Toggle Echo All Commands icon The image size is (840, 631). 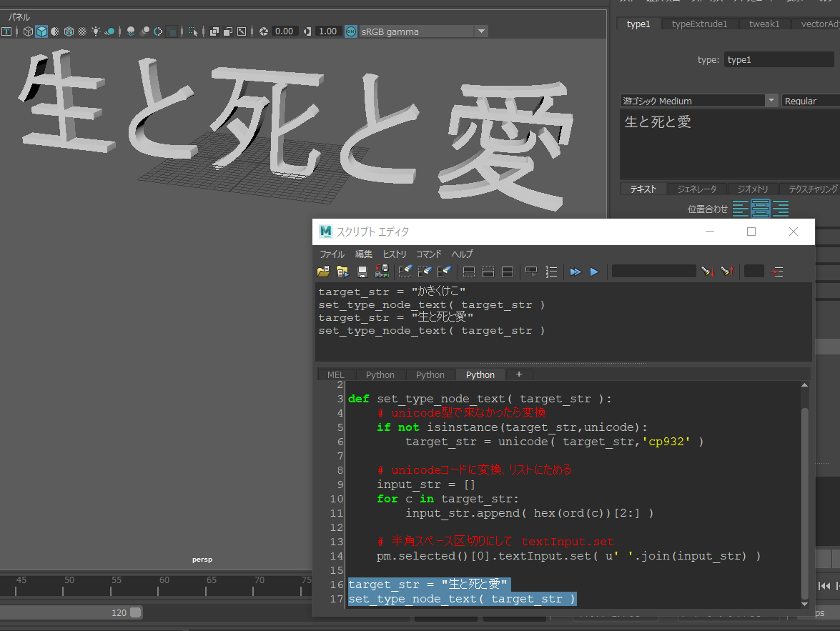(x=531, y=272)
